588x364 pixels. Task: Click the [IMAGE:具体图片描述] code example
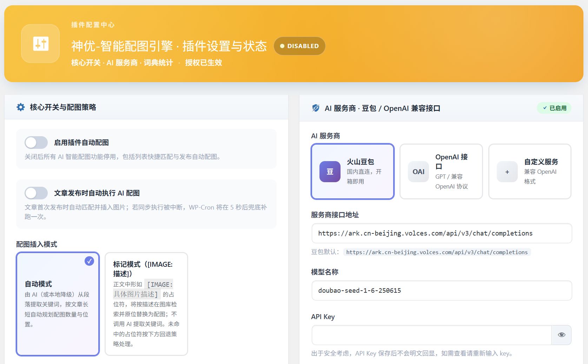click(x=143, y=289)
